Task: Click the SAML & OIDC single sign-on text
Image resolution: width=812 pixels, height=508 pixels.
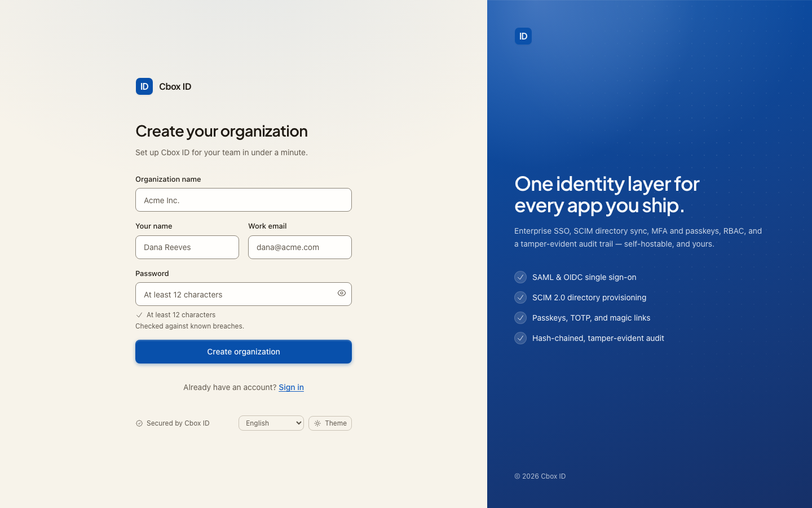Action: (x=584, y=277)
